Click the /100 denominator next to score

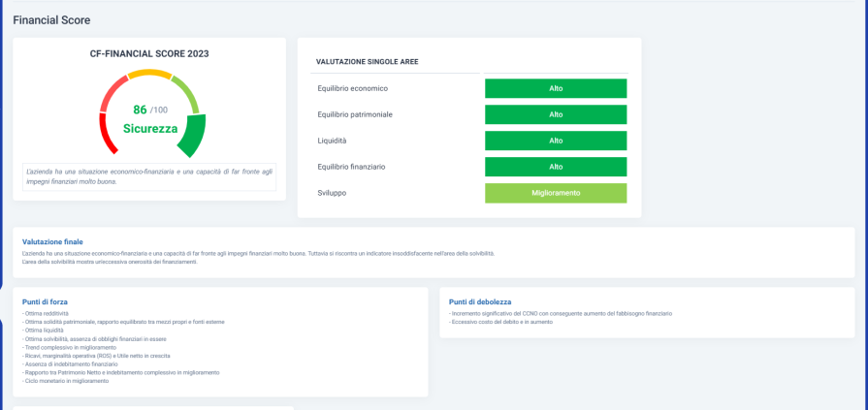(x=159, y=110)
